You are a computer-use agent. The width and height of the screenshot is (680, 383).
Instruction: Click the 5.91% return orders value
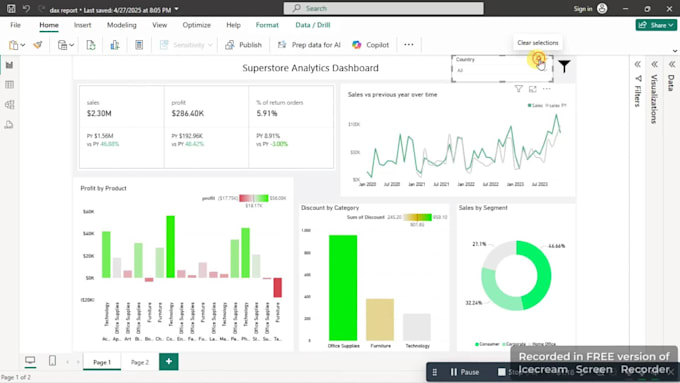point(267,113)
